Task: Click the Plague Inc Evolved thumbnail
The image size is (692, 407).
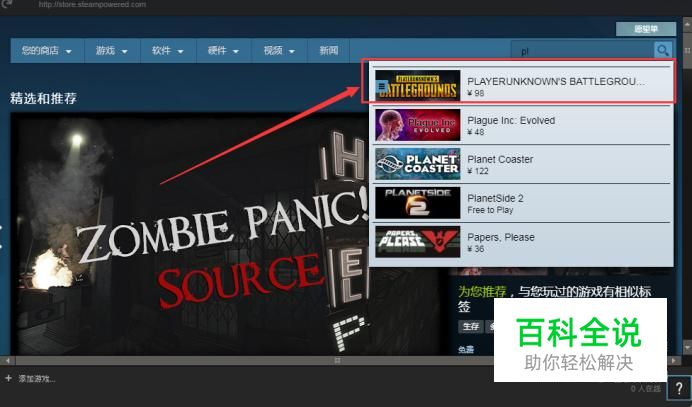Action: (417, 125)
